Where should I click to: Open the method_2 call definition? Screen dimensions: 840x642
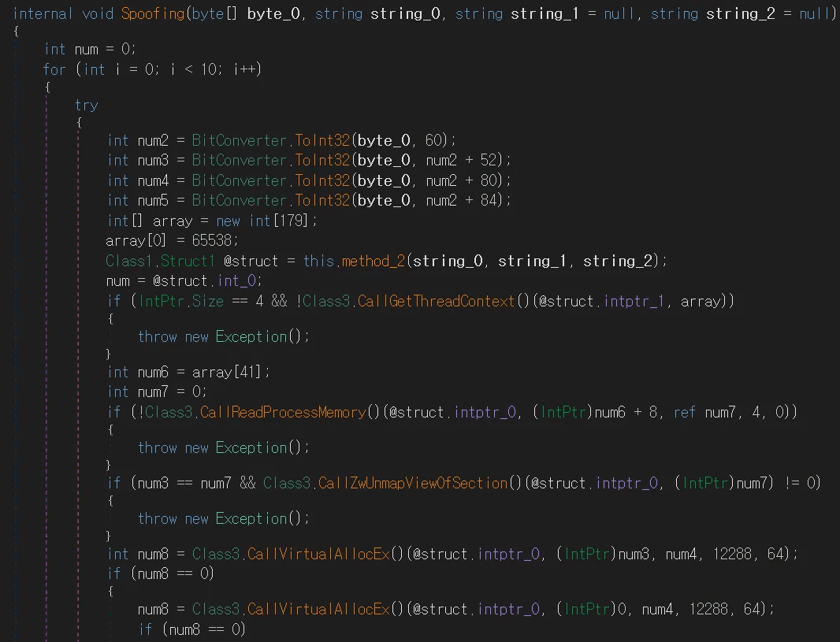[373, 261]
